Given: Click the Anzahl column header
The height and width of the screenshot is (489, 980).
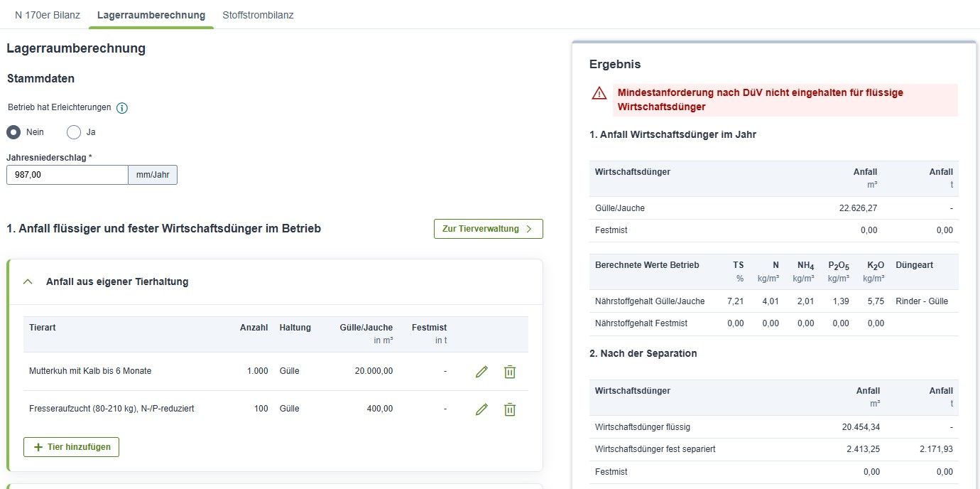Looking at the screenshot, I should coord(254,328).
